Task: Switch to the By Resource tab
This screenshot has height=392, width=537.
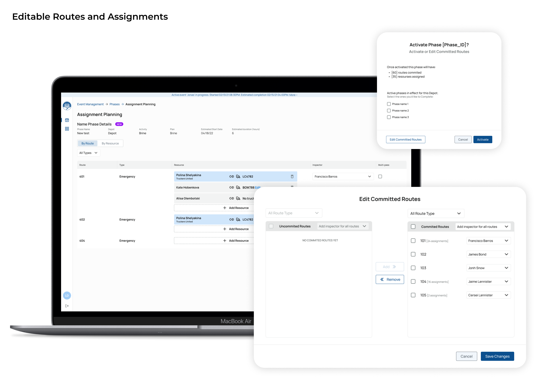Action: pyautogui.click(x=110, y=143)
